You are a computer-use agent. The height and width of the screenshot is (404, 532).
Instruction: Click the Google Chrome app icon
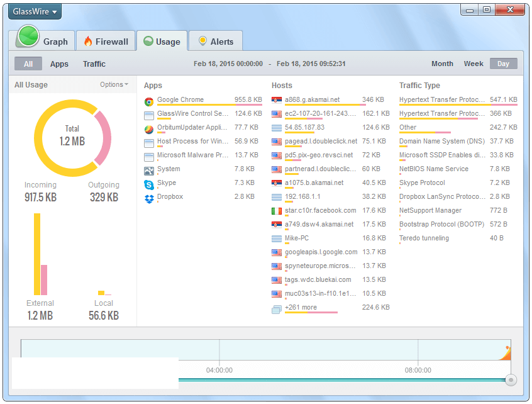point(149,101)
